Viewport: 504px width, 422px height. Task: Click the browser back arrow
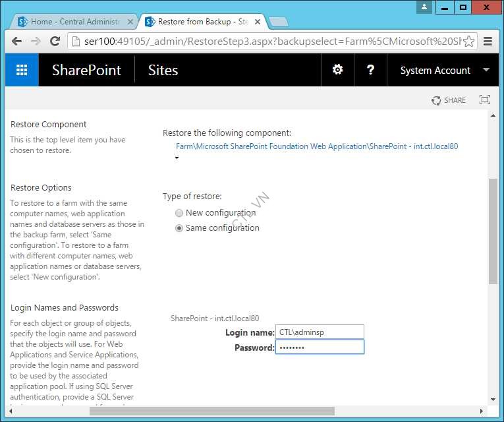tap(17, 41)
